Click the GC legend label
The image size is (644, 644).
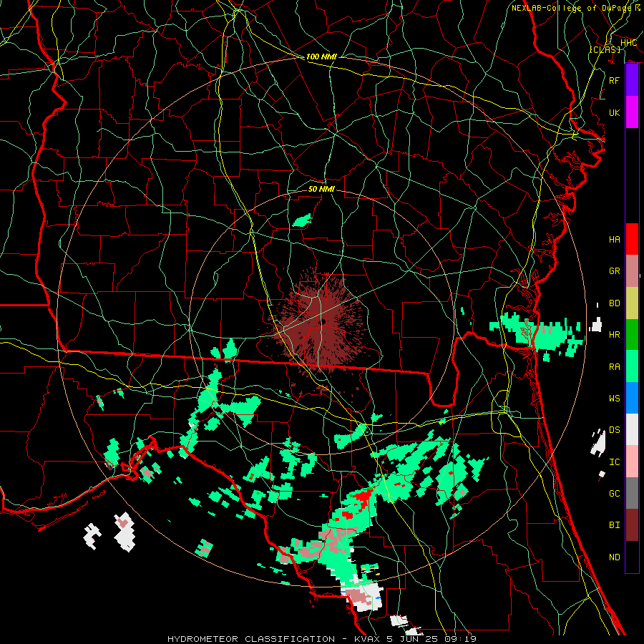coord(615,494)
